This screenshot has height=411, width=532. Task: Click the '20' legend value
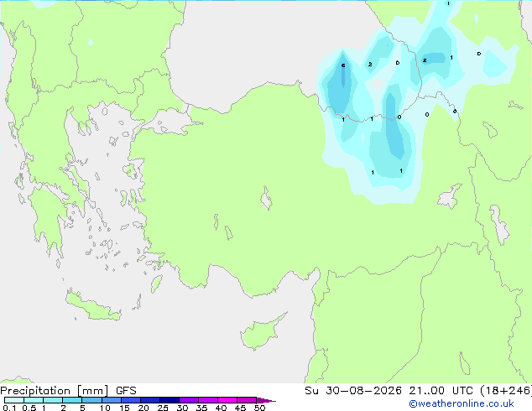(x=143, y=408)
